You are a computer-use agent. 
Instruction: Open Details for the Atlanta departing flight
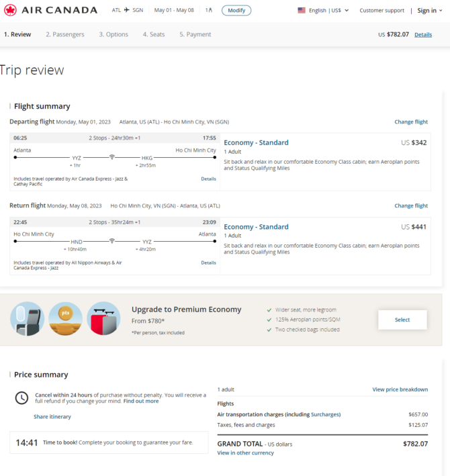point(208,179)
